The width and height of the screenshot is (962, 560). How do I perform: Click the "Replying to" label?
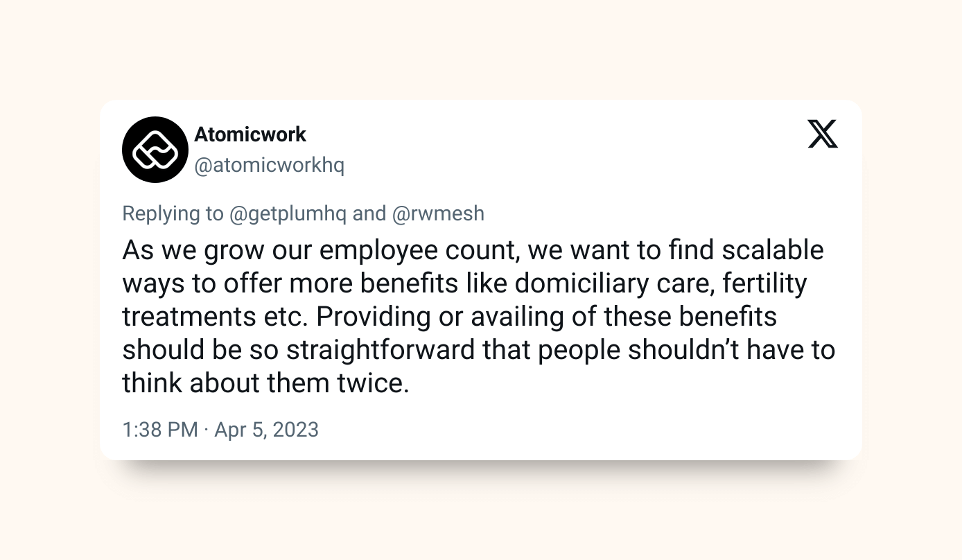click(173, 213)
